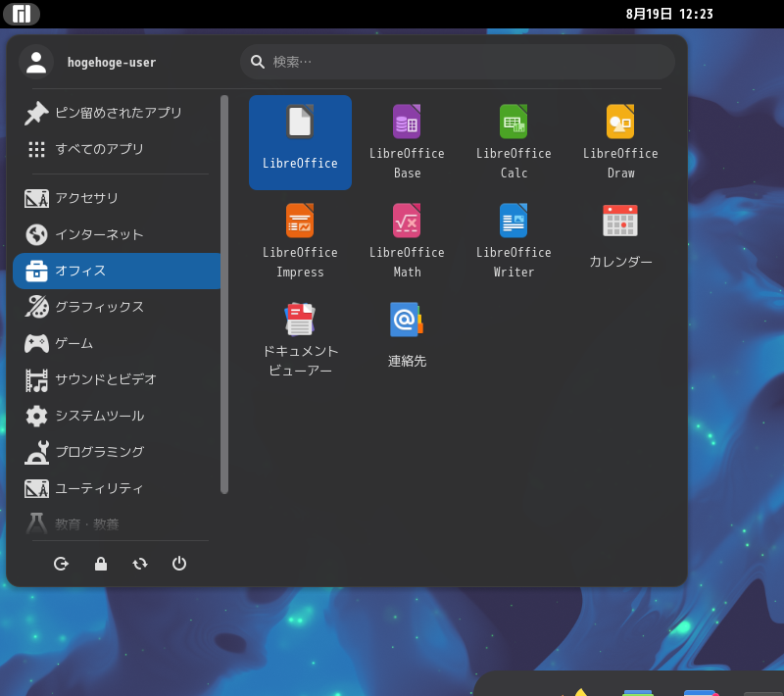Launch LibreOffice Start Center app

(300, 142)
